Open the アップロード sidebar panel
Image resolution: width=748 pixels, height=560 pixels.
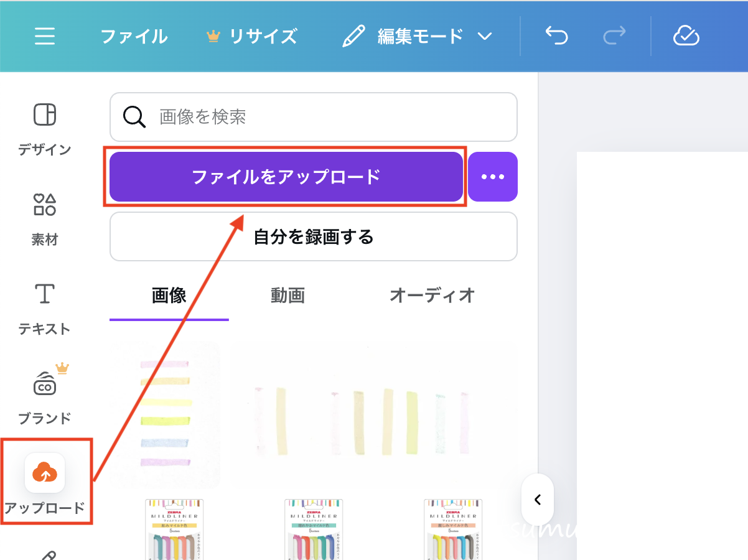point(45,484)
